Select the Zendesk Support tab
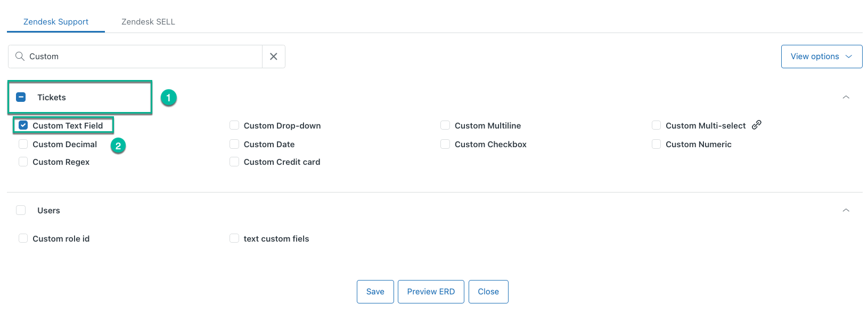The width and height of the screenshot is (868, 312). tap(56, 22)
